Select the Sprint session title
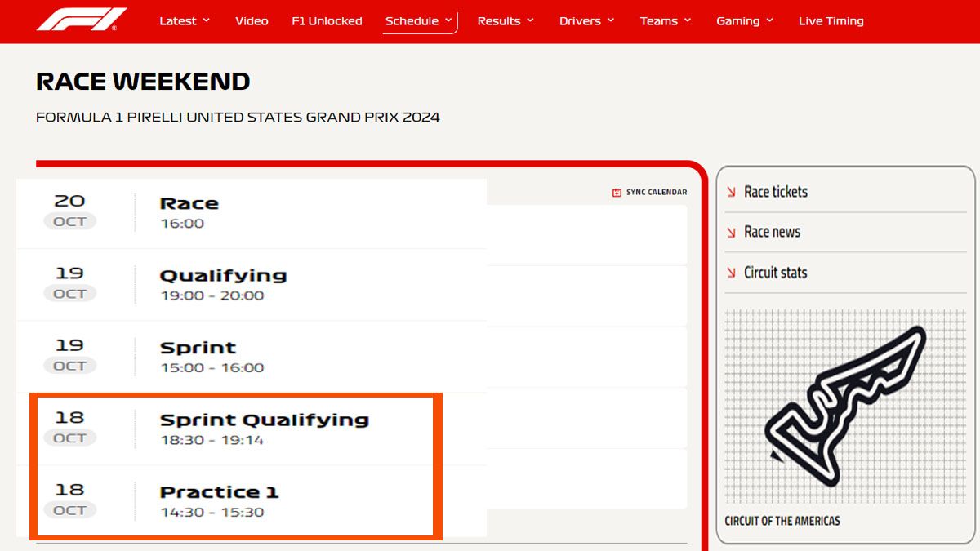Viewport: 980px width, 551px height. (198, 349)
